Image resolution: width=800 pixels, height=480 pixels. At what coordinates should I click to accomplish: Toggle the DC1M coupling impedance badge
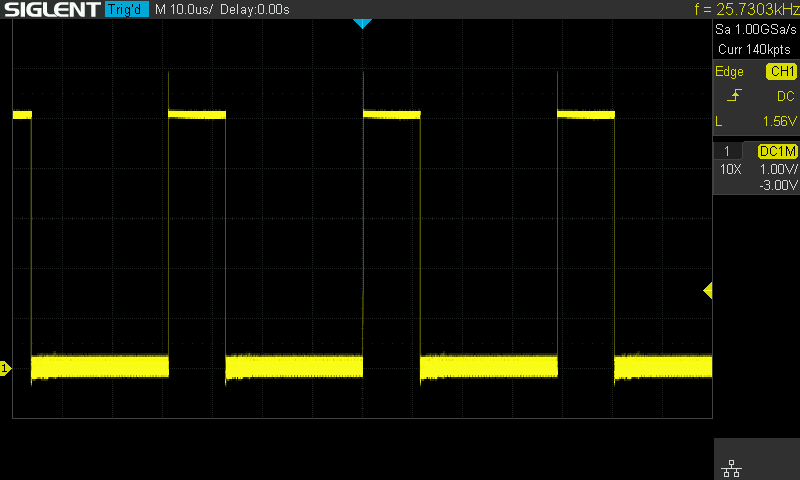coord(778,151)
